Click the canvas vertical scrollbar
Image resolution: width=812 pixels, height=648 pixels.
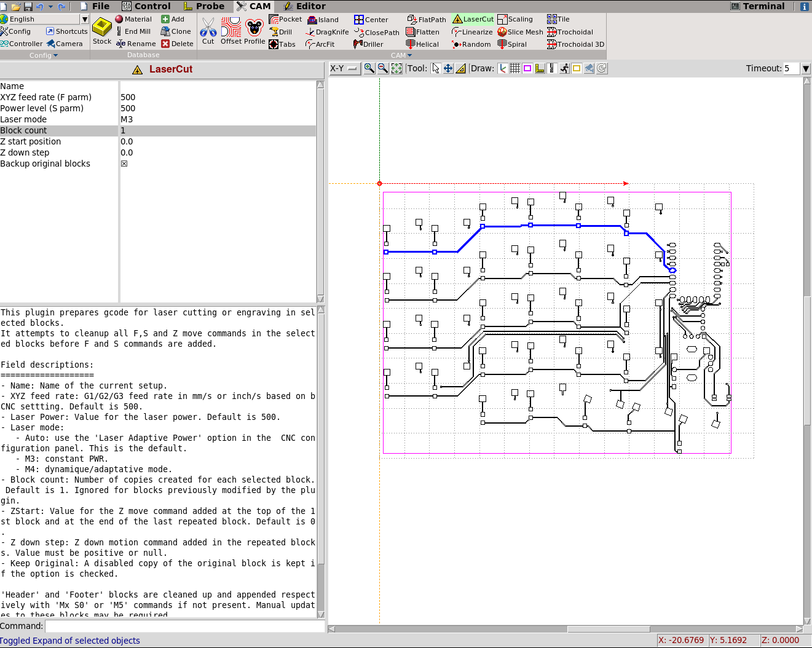[x=807, y=350]
